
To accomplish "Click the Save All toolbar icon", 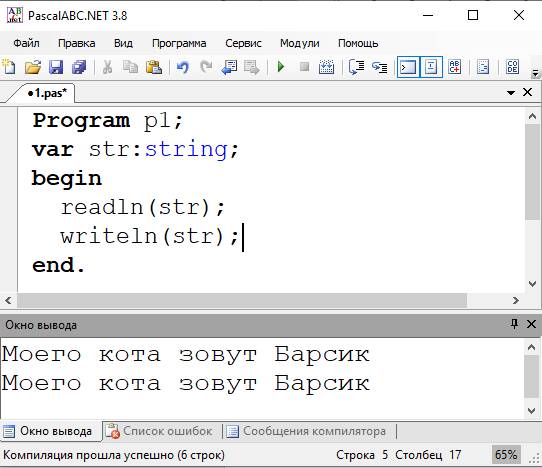I will (x=79, y=67).
